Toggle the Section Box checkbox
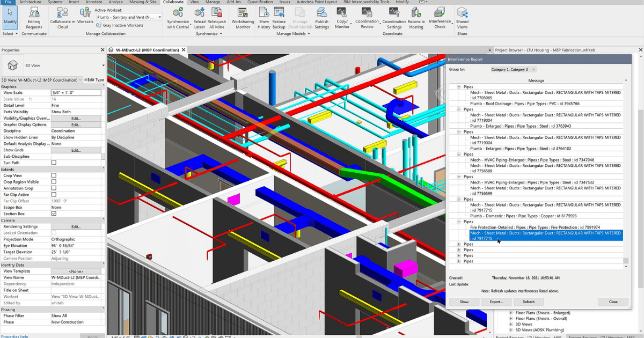Screen dimensions: 644x338 pos(54,214)
